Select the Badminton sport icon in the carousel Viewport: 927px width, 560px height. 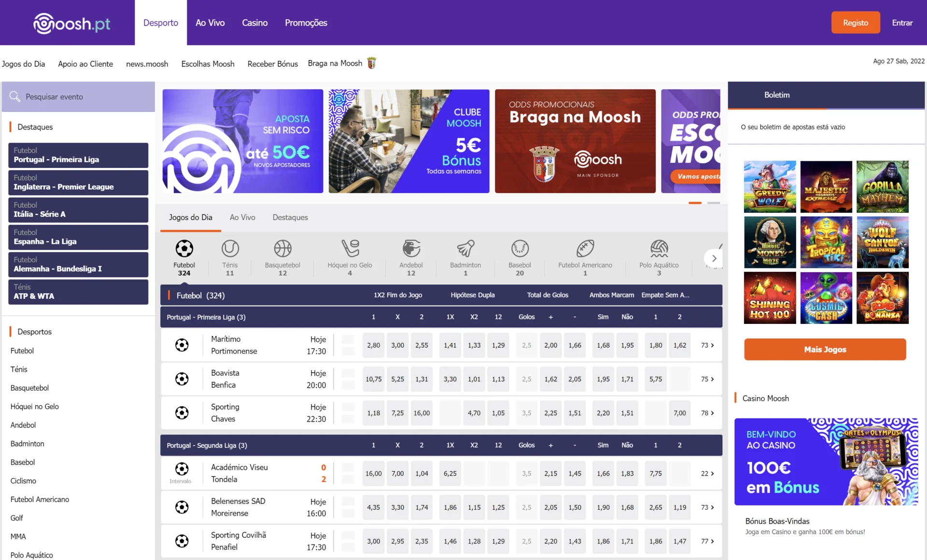coord(465,249)
